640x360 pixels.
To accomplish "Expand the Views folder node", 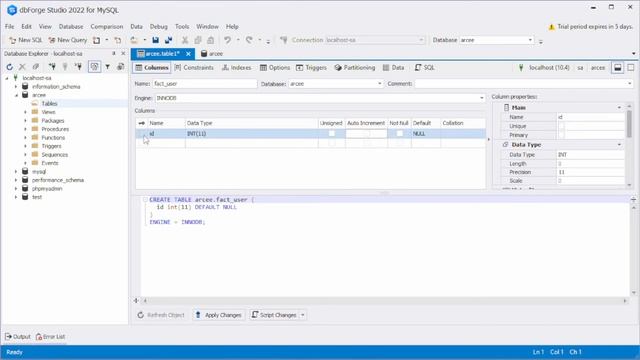I will pyautogui.click(x=25, y=112).
